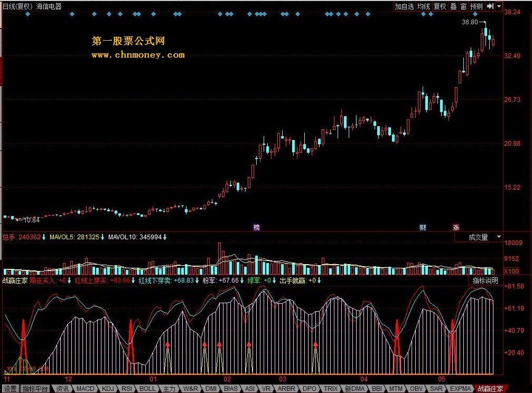Switch to the MACD indicator tab
Image resolution: width=532 pixels, height=393 pixels.
[x=85, y=389]
